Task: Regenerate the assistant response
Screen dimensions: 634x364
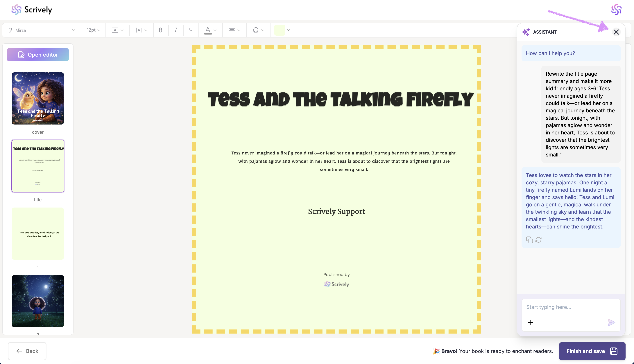Action: [538, 240]
